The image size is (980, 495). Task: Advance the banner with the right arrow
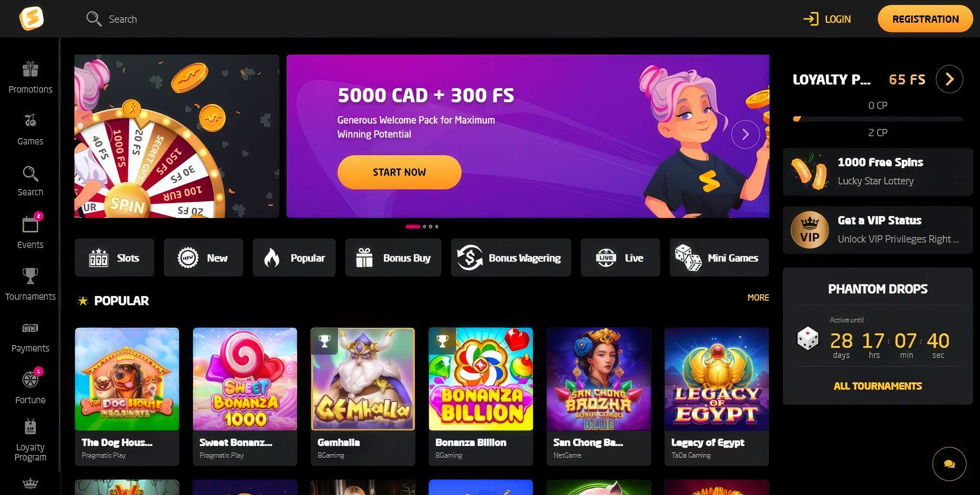[745, 134]
